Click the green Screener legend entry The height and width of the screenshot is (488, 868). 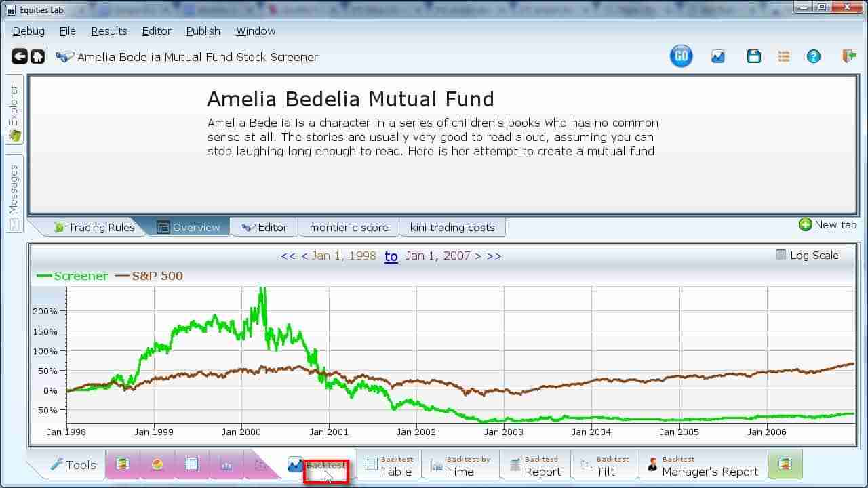coord(72,276)
